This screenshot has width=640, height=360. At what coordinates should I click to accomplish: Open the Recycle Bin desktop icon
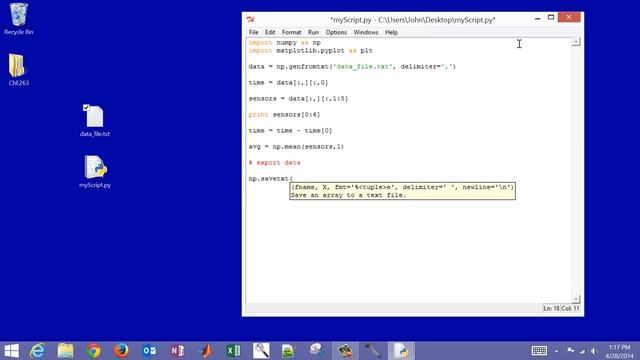pos(18,19)
